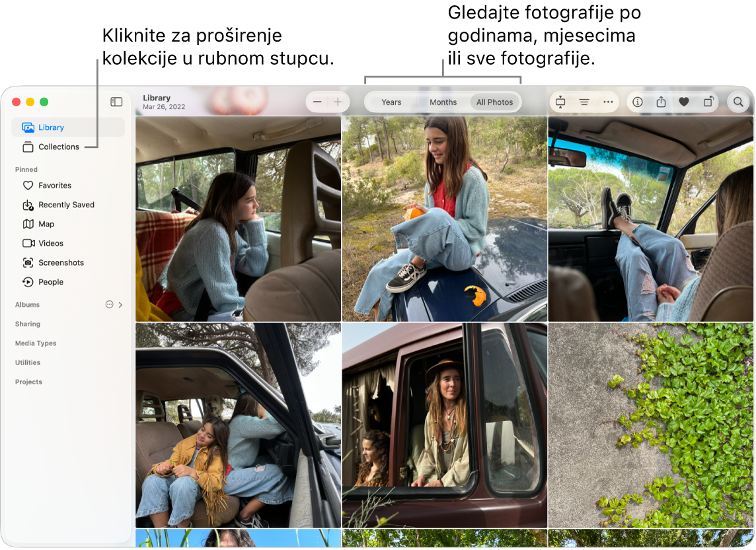
Task: Click the Share icon in the toolbar
Action: click(x=661, y=102)
